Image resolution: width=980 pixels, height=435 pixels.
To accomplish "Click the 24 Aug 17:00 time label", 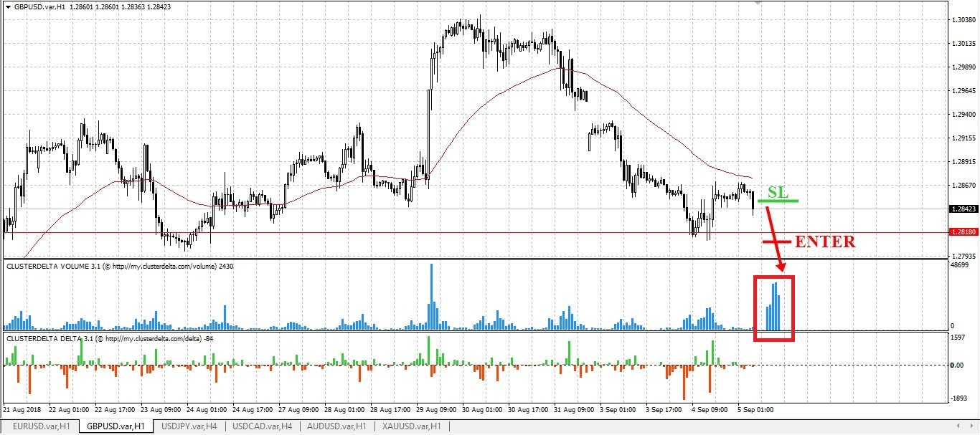I will click(x=252, y=410).
